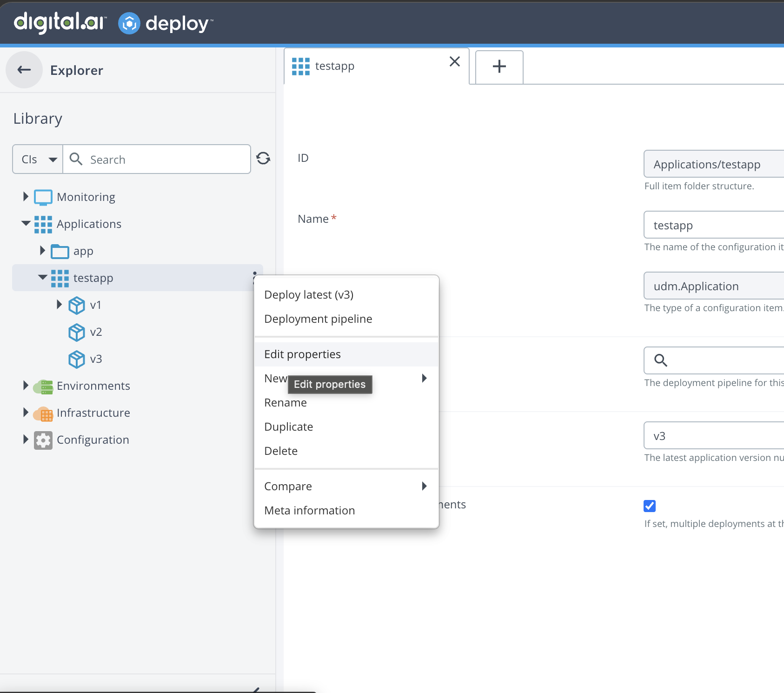
Task: Expand the v1 version node
Action: [59, 305]
